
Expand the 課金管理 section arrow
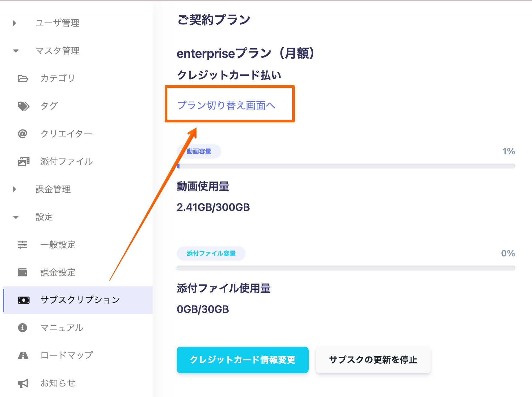pyautogui.click(x=15, y=189)
